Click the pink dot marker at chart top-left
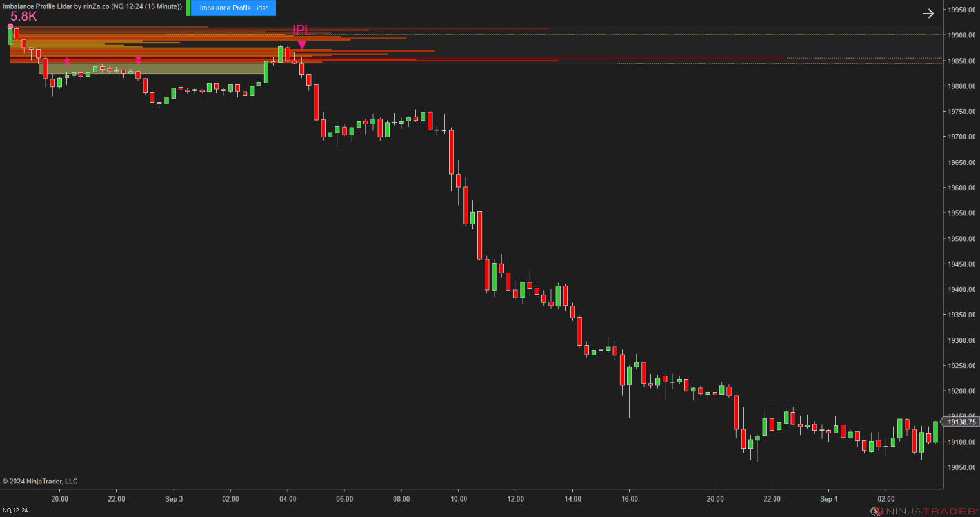The image size is (980, 517). pyautogui.click(x=10, y=26)
